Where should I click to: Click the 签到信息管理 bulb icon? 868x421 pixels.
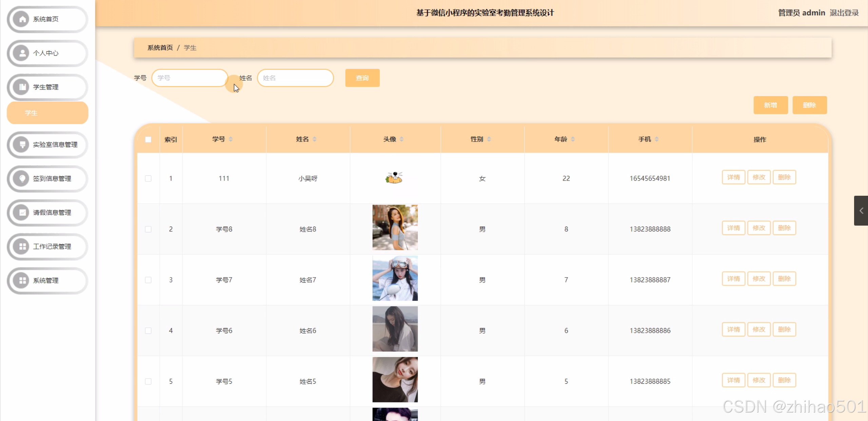tap(22, 179)
